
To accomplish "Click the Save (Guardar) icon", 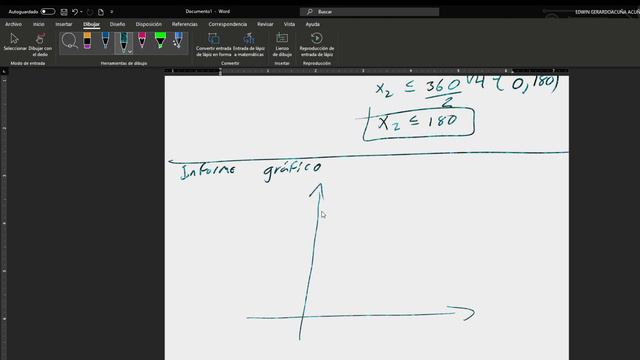I will click(64, 12).
